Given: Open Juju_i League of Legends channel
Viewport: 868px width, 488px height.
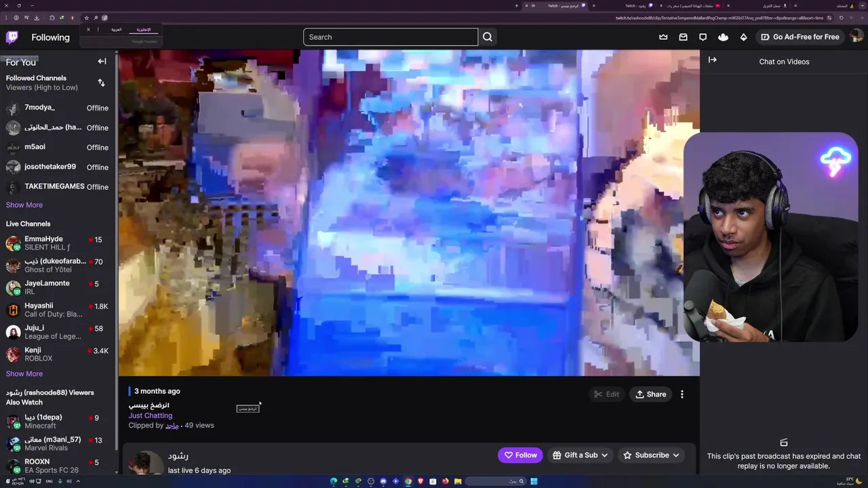Looking at the screenshot, I should 58,332.
